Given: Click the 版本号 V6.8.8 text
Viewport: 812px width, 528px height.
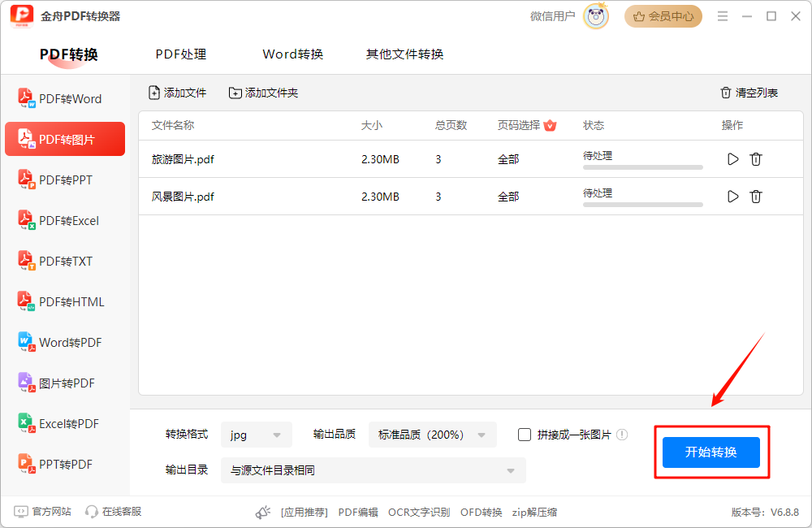Looking at the screenshot, I should pyautogui.click(x=765, y=512).
